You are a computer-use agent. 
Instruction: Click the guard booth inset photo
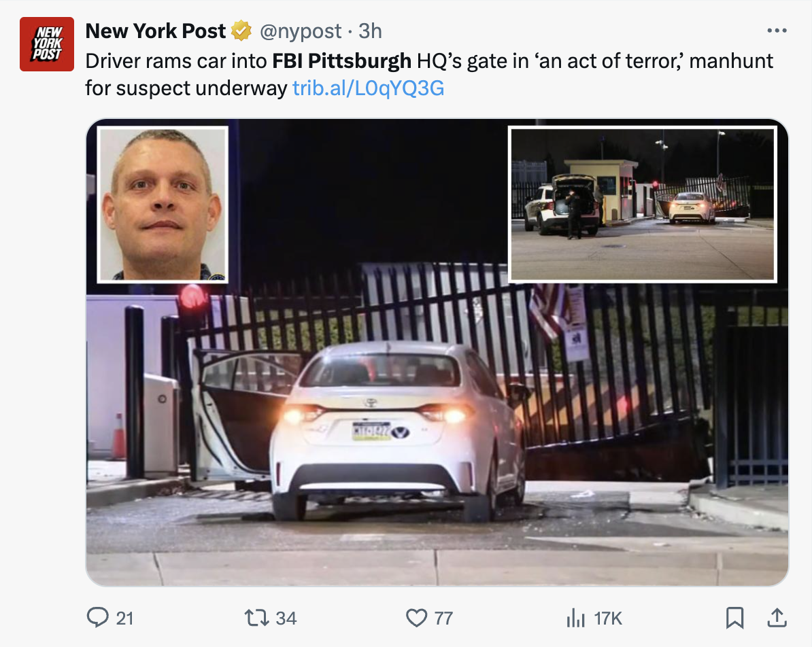[643, 205]
